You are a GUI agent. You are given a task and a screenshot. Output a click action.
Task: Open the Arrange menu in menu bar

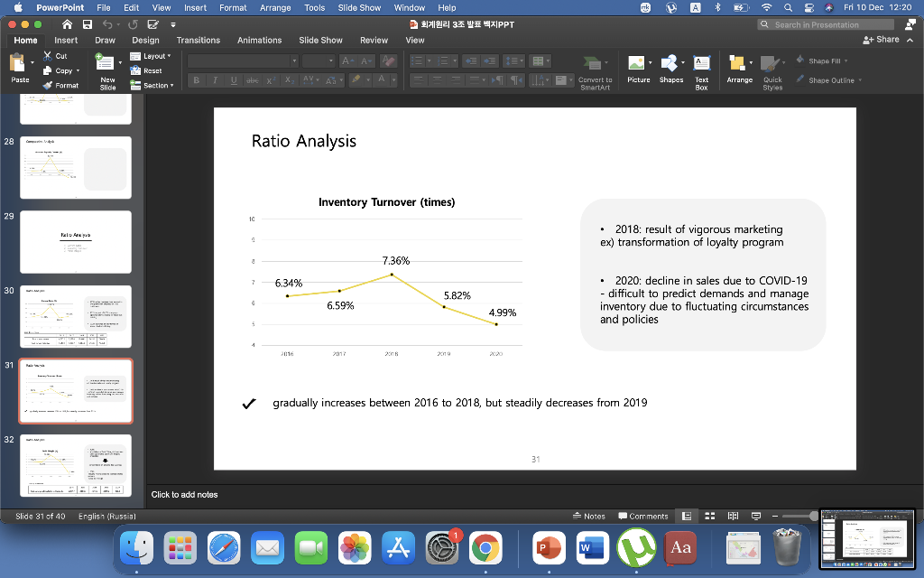(275, 7)
